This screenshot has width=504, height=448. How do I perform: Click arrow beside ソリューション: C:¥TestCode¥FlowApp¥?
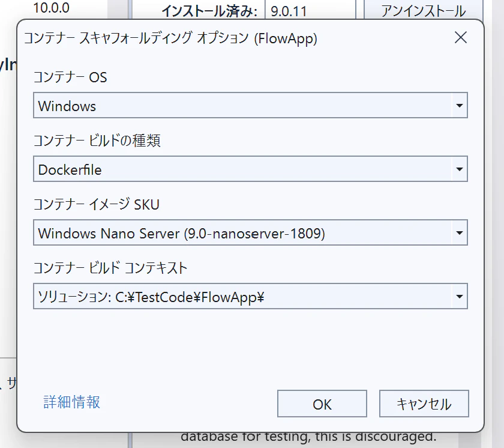pyautogui.click(x=460, y=297)
